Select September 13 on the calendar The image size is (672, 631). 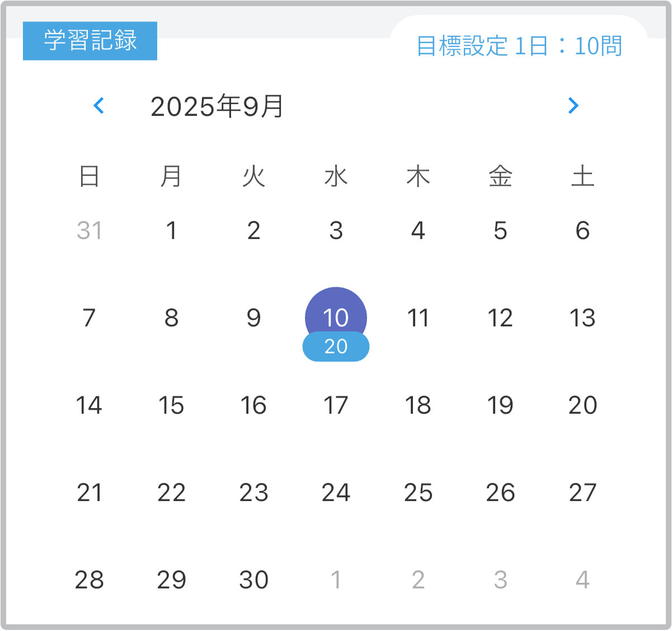coord(582,318)
